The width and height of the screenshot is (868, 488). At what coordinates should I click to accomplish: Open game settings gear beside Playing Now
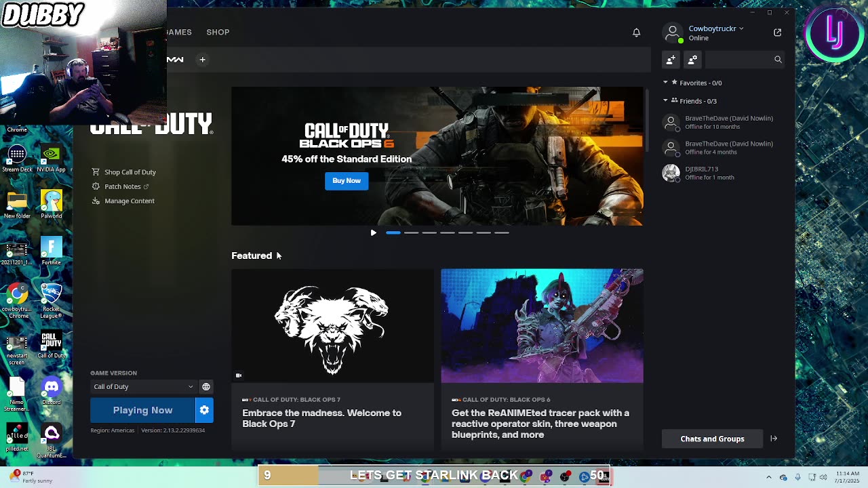[204, 410]
